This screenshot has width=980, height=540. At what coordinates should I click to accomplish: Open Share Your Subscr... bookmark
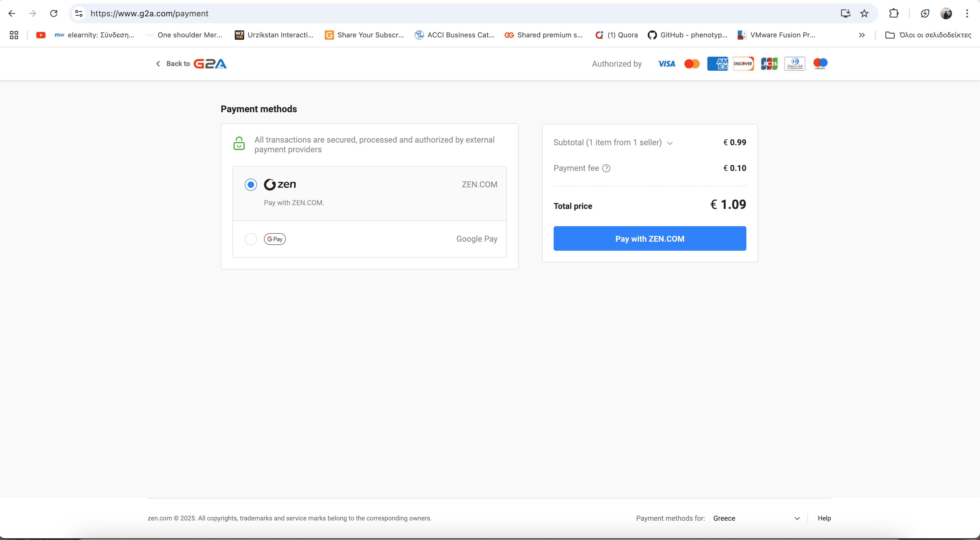pyautogui.click(x=364, y=35)
